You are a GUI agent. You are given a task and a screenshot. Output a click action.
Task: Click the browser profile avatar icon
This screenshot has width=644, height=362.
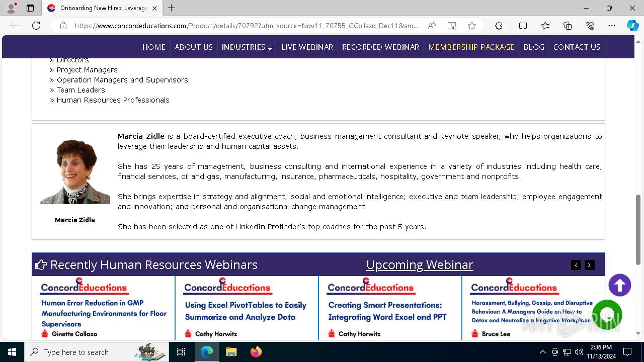pos(11,8)
